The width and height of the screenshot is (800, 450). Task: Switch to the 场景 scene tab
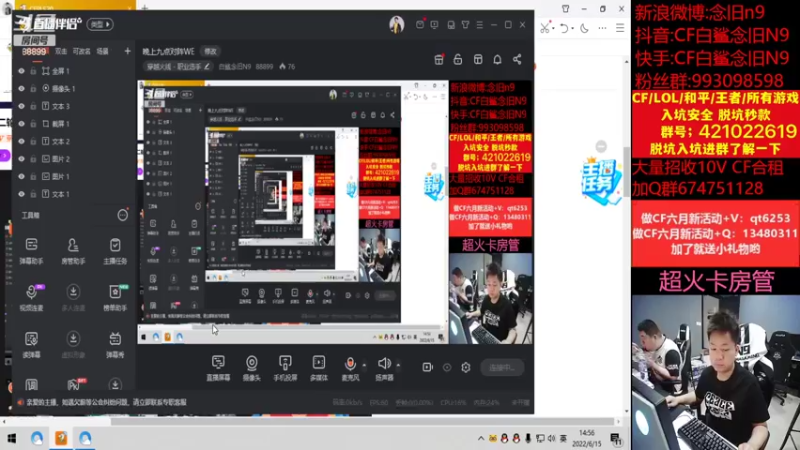click(x=103, y=52)
